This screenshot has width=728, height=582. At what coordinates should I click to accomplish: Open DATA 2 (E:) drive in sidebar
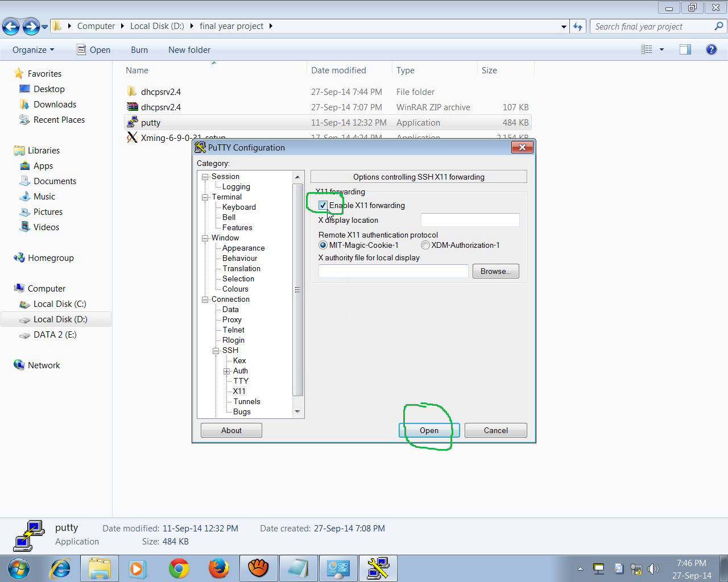click(x=55, y=334)
